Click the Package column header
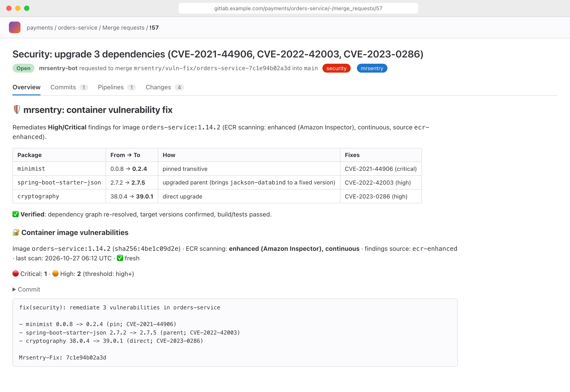 (59, 155)
